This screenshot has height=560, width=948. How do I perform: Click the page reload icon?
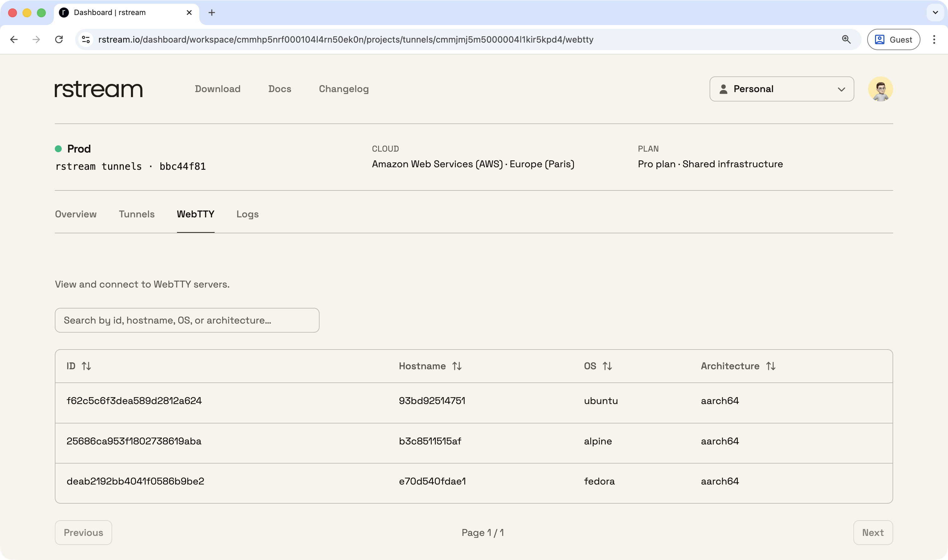pos(59,39)
